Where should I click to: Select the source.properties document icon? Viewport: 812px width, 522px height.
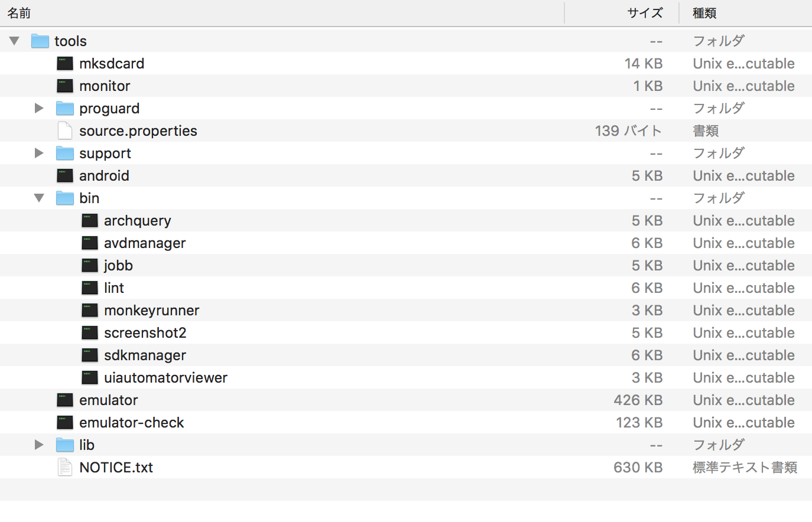click(65, 130)
